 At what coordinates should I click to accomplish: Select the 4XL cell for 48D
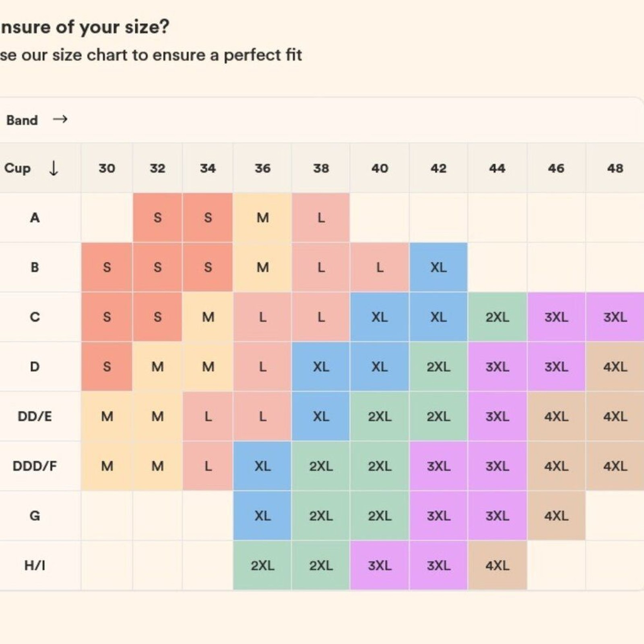[x=615, y=367]
